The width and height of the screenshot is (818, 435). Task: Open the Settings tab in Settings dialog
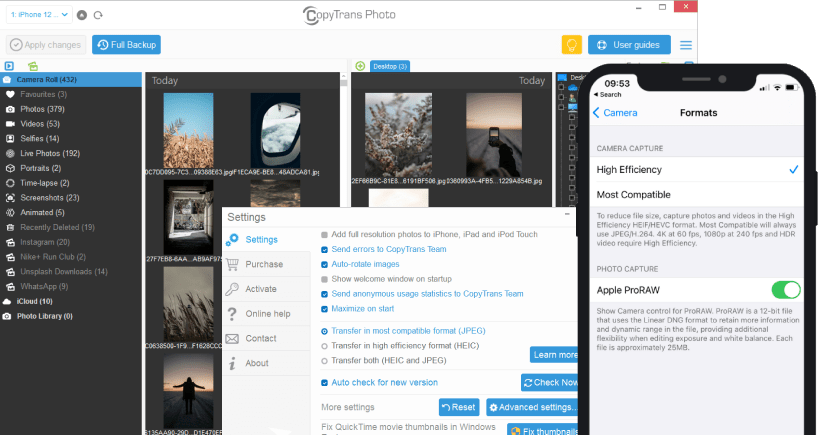[x=267, y=239]
